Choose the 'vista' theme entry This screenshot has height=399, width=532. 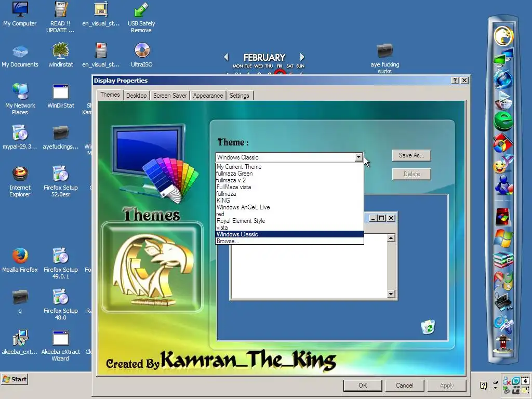tap(289, 228)
